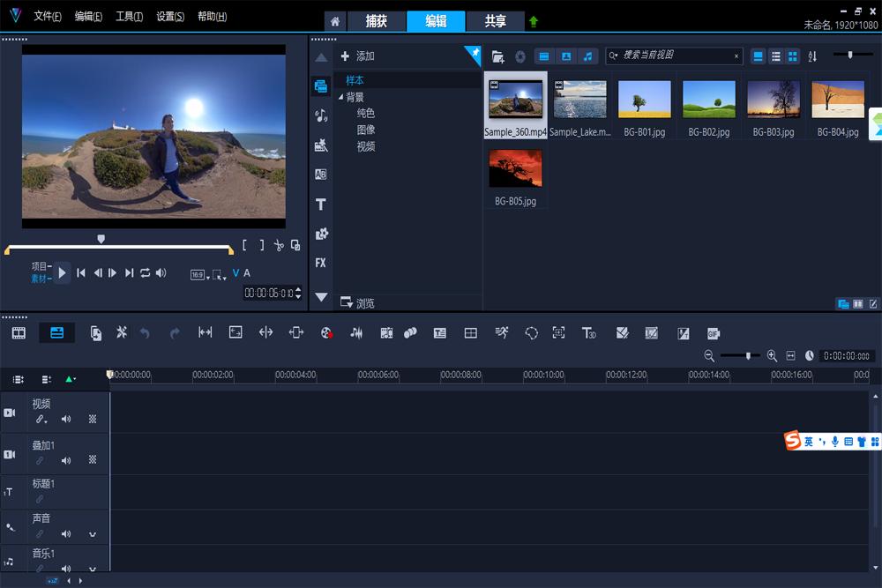Adjust the timeline zoom slider
The image size is (882, 588).
[748, 355]
